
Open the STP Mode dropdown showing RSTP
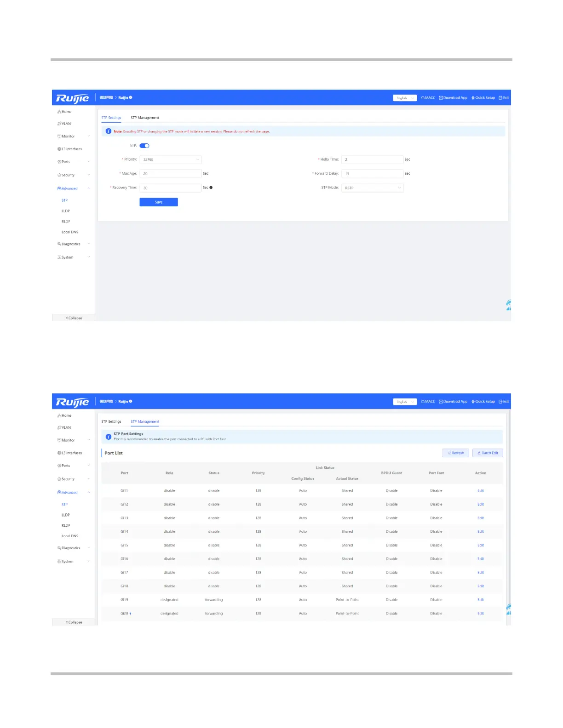[373, 188]
